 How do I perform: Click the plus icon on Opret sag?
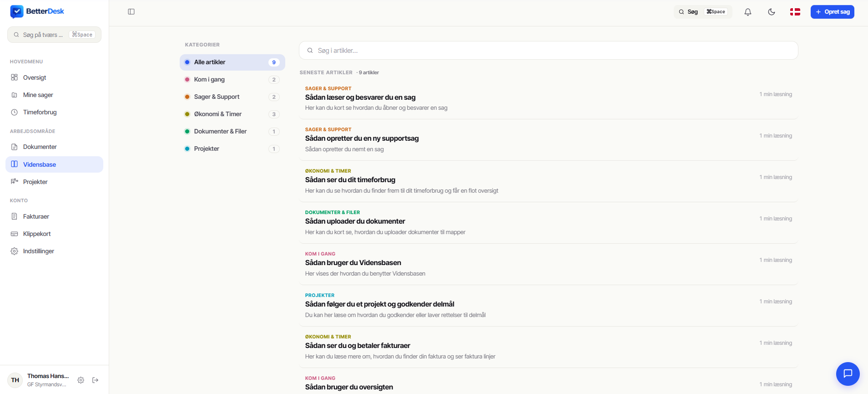click(818, 12)
